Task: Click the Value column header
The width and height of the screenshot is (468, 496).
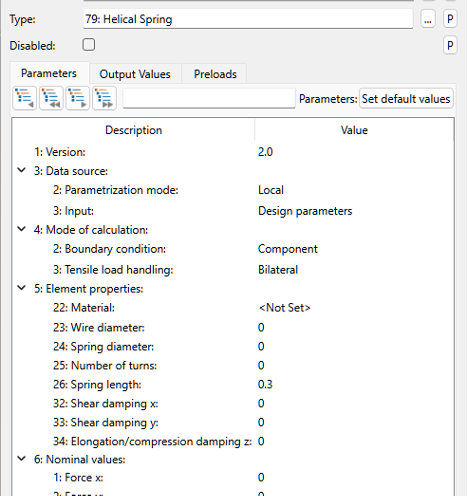Action: point(354,130)
